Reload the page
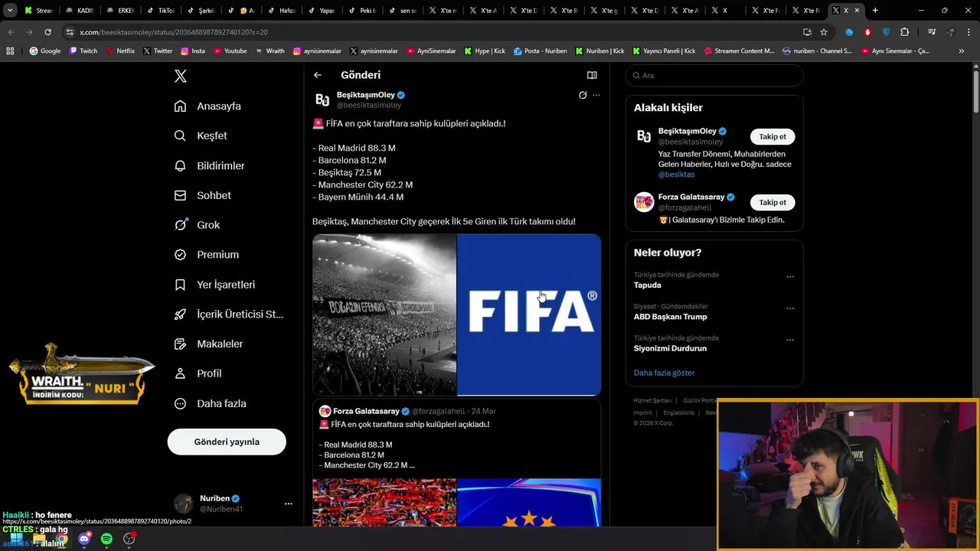The width and height of the screenshot is (980, 551). pos(47,32)
